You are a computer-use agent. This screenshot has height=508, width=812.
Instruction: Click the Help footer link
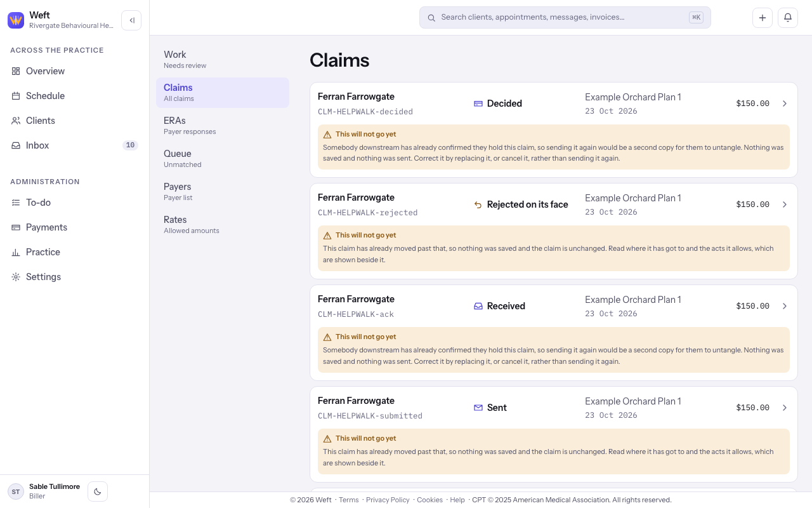(x=457, y=500)
